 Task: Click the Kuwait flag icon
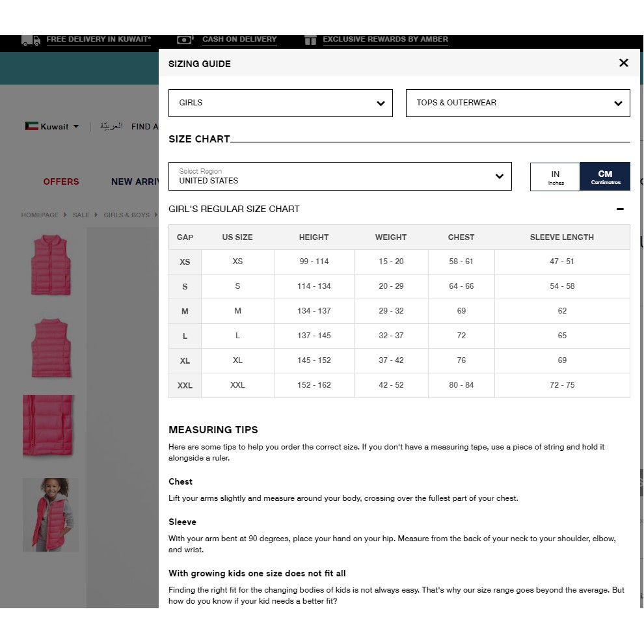point(31,126)
